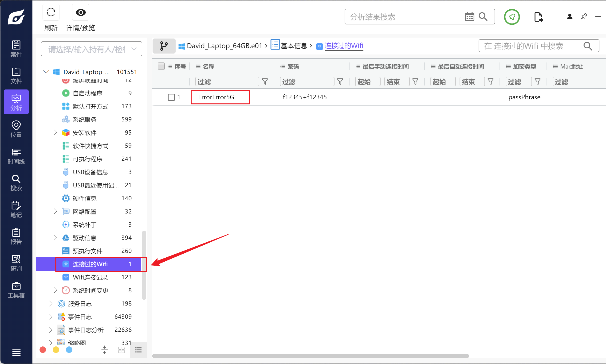Click the Refresh (刷新) icon
This screenshot has height=364, width=606.
click(51, 12)
